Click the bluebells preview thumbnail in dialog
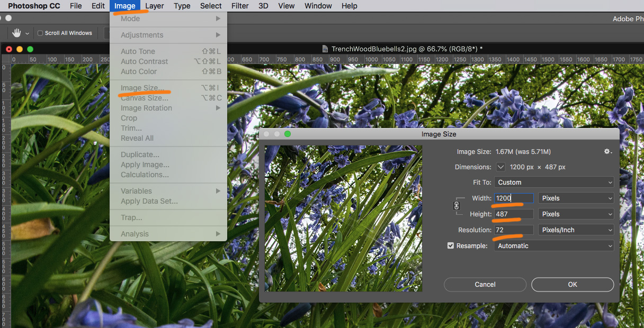This screenshot has height=328, width=644. point(343,218)
